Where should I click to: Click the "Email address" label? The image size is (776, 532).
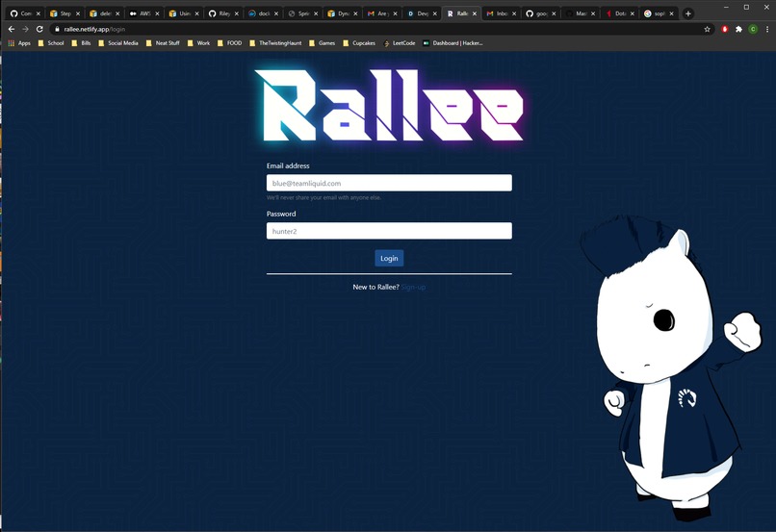pyautogui.click(x=288, y=165)
